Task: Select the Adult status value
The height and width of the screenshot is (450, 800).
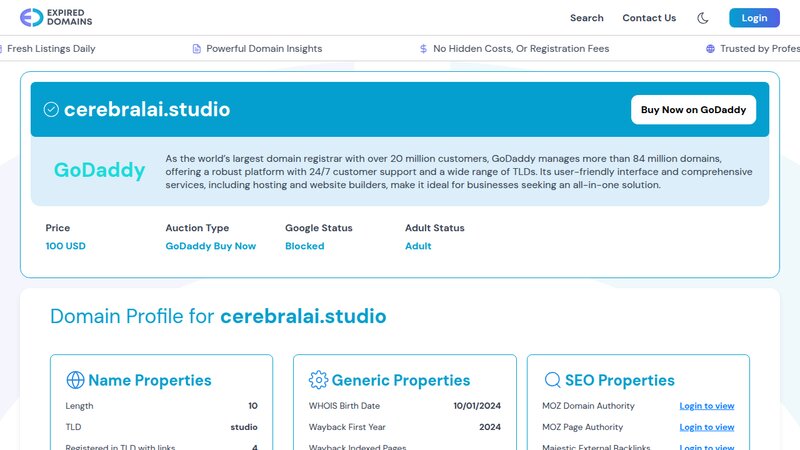Action: [x=418, y=246]
